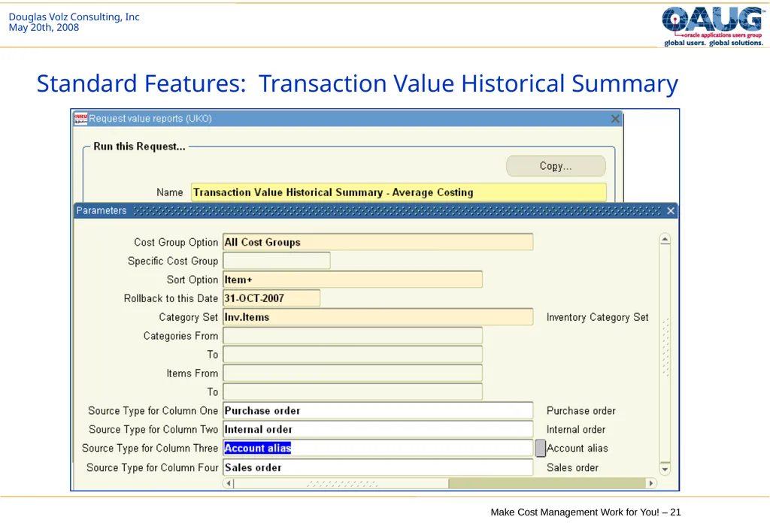This screenshot has height=532, width=770.
Task: Click the slide title text
Action: (x=357, y=83)
